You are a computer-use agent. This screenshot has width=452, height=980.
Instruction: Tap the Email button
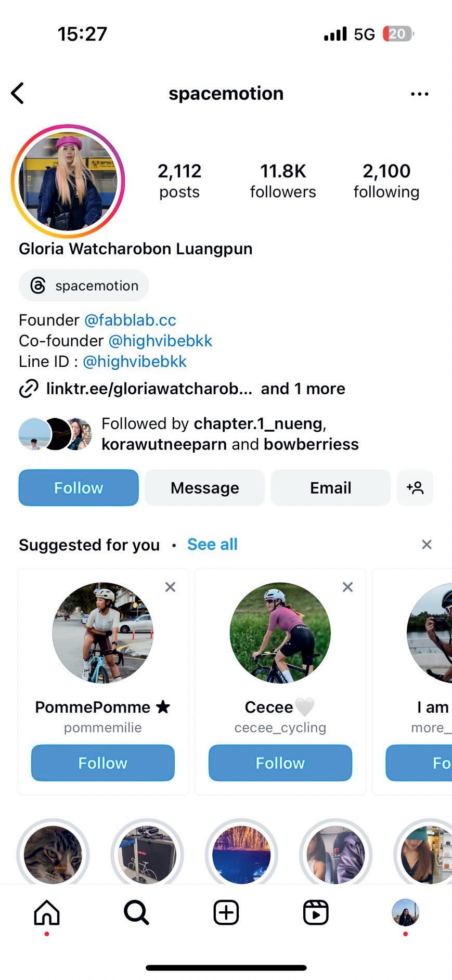(331, 488)
